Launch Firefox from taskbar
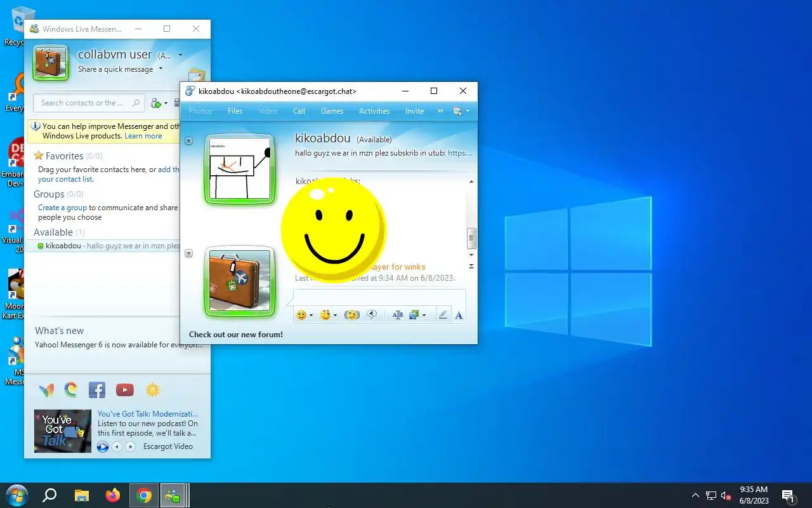This screenshot has width=812, height=508. pos(113,495)
